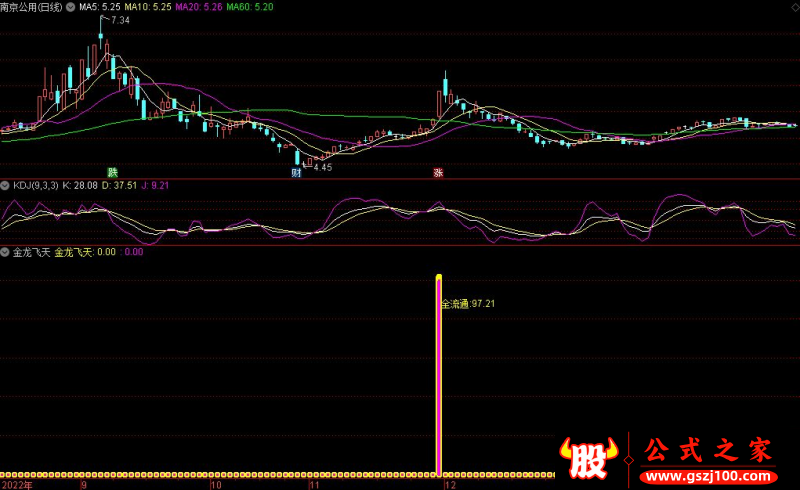The height and width of the screenshot is (490, 800).
Task: Select the 2022年 date on the time axis
Action: pyautogui.click(x=17, y=484)
